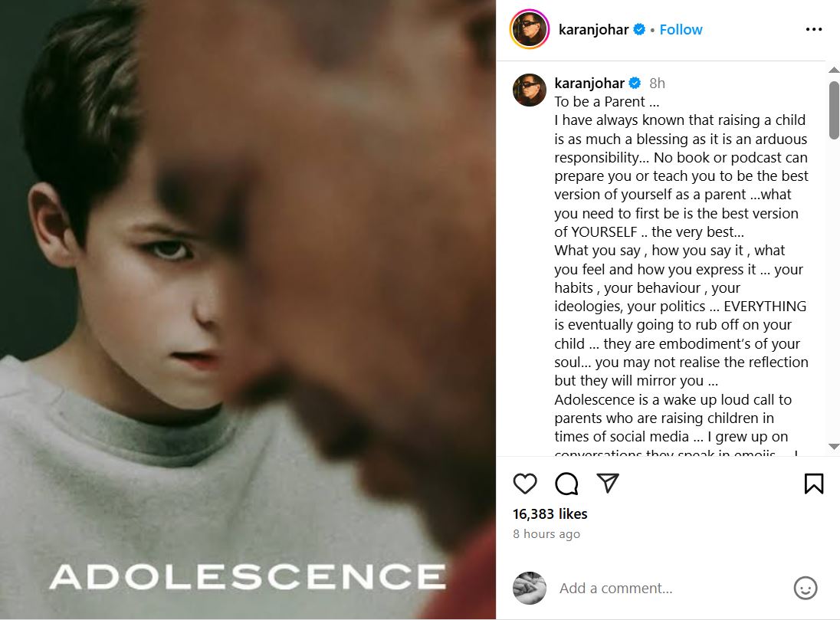Click the Adolescence poster image

[248, 310]
